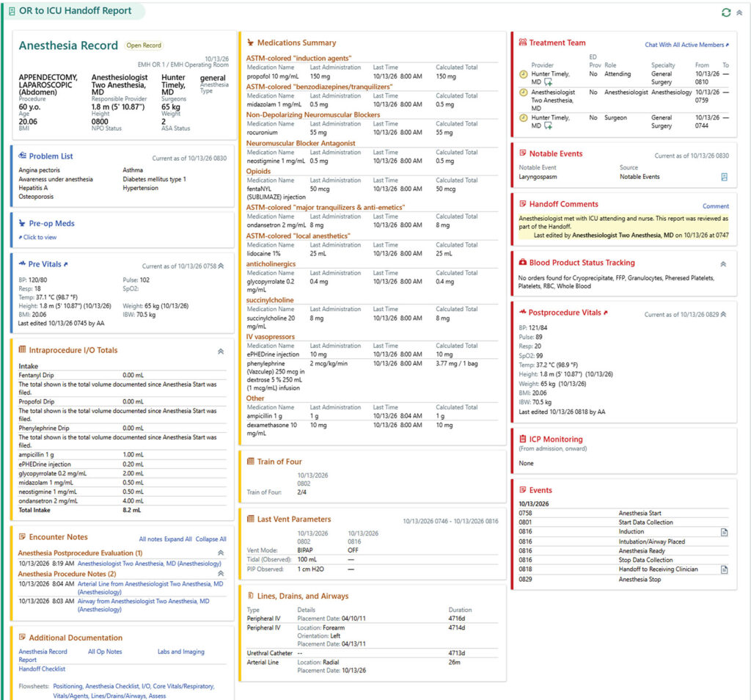The image size is (751, 700).
Task: Collapse the Pre Vitals section
Action: point(221,266)
